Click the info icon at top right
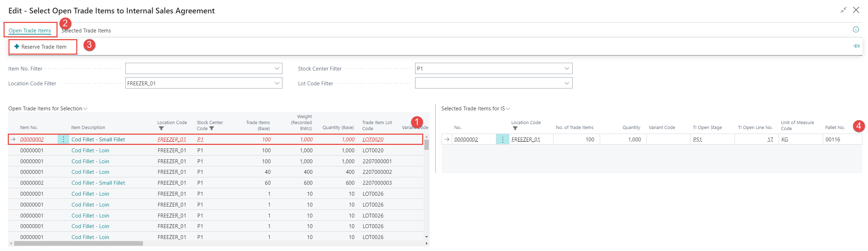The height and width of the screenshot is (251, 868). click(856, 30)
